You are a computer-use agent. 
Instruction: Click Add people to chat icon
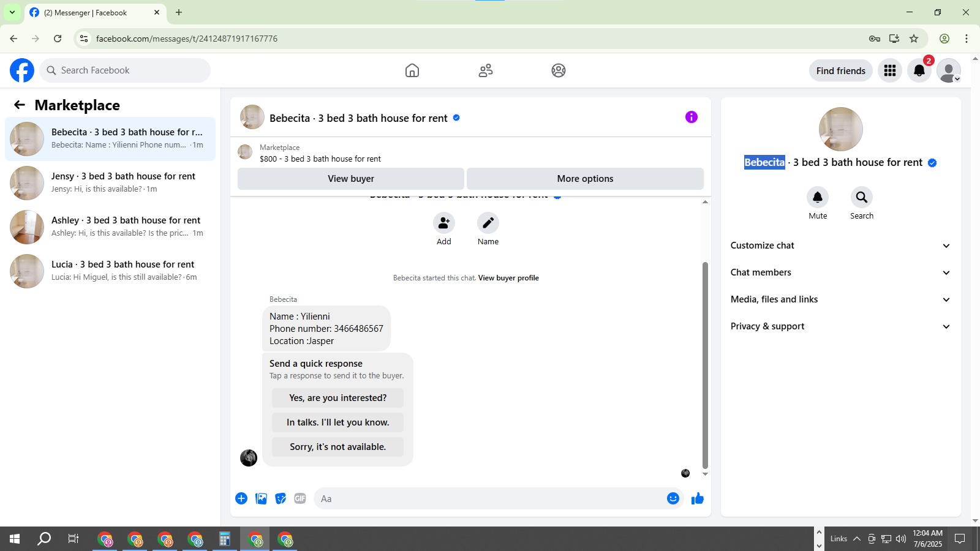tap(444, 223)
